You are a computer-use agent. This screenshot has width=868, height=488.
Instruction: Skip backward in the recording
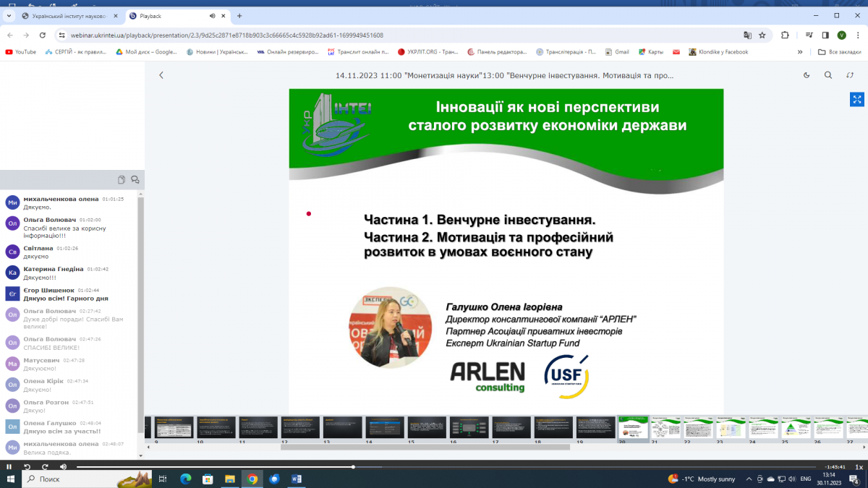pyautogui.click(x=28, y=467)
